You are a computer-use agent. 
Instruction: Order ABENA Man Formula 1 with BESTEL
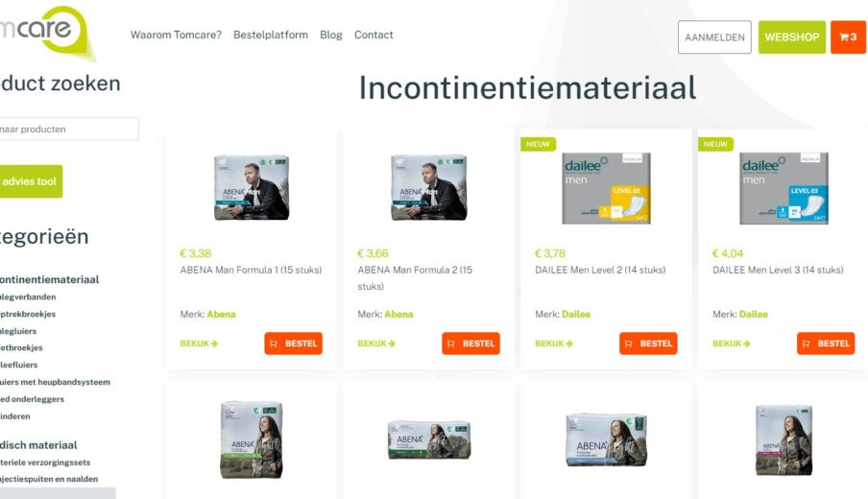[x=294, y=344]
